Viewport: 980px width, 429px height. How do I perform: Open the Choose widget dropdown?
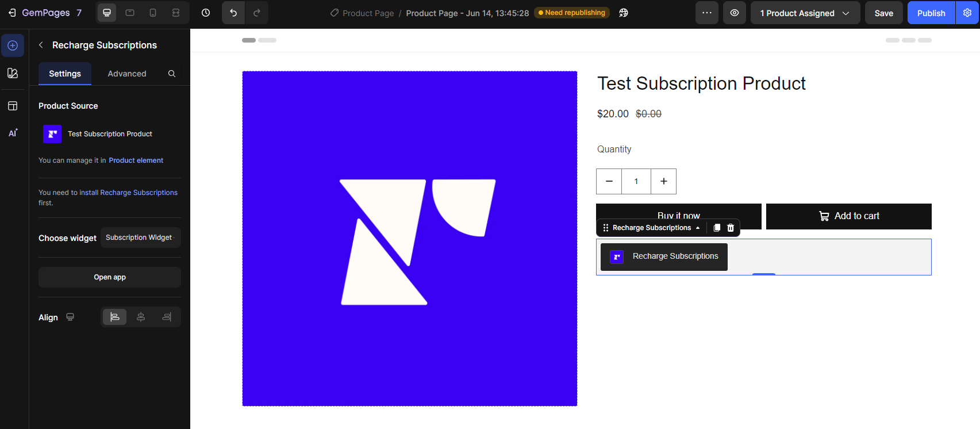141,238
